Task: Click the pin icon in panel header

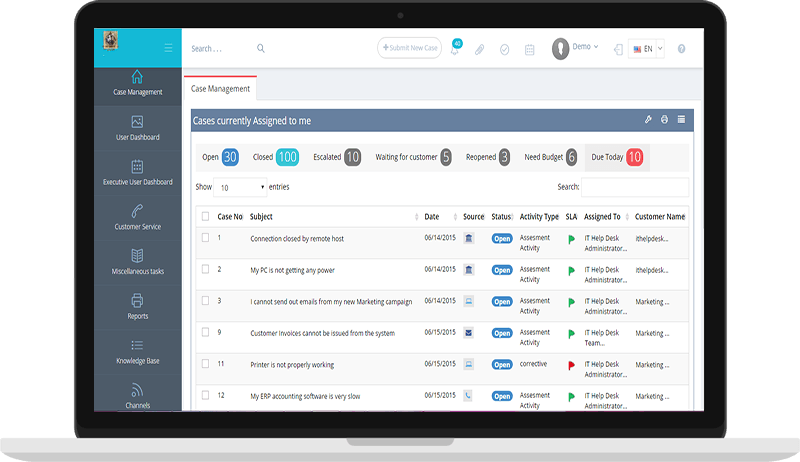Action: (x=648, y=119)
